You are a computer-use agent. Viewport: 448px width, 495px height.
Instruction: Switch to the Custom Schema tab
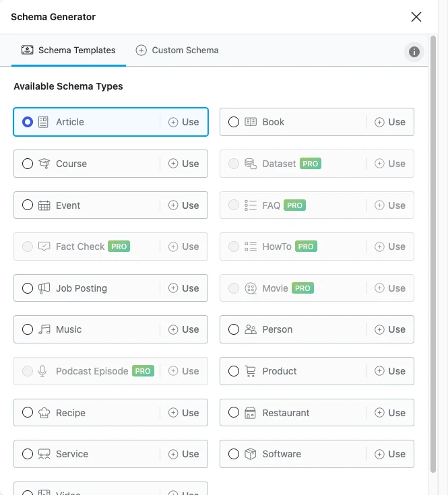coord(177,51)
